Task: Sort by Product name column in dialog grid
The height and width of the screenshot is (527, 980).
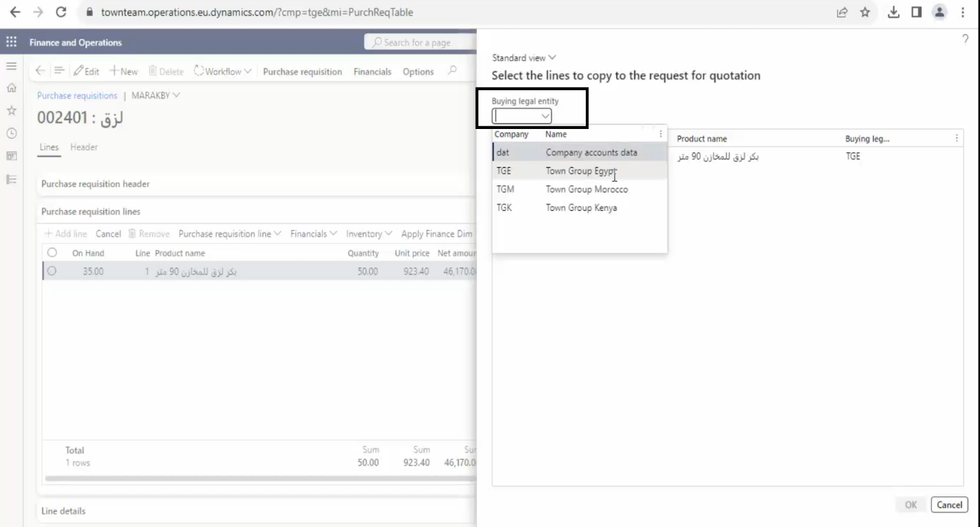Action: 702,139
